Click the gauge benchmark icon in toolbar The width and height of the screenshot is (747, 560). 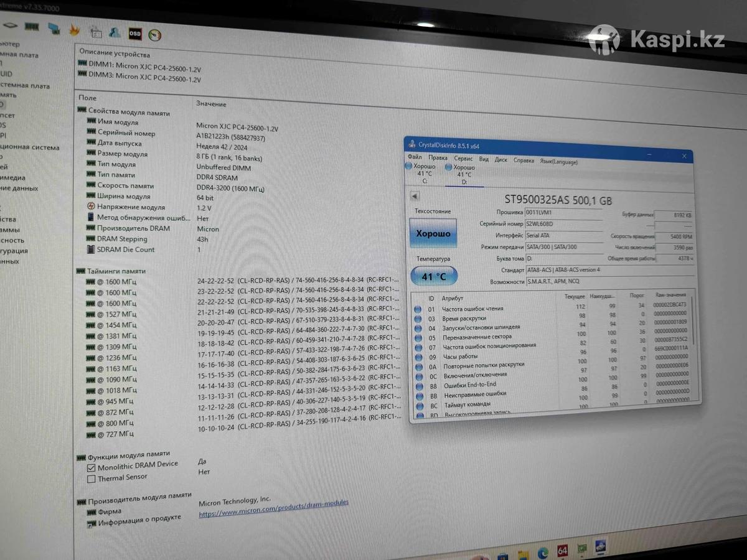tap(155, 35)
